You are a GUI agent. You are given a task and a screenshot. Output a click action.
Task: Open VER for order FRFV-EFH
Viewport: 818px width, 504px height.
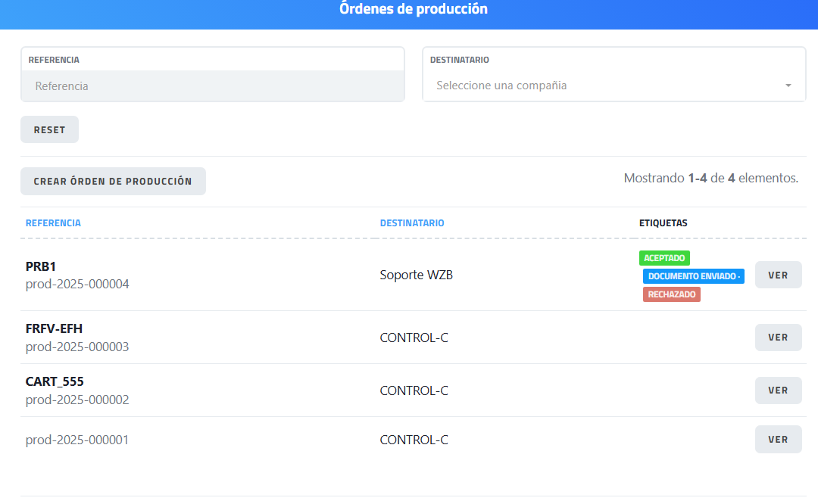click(778, 338)
